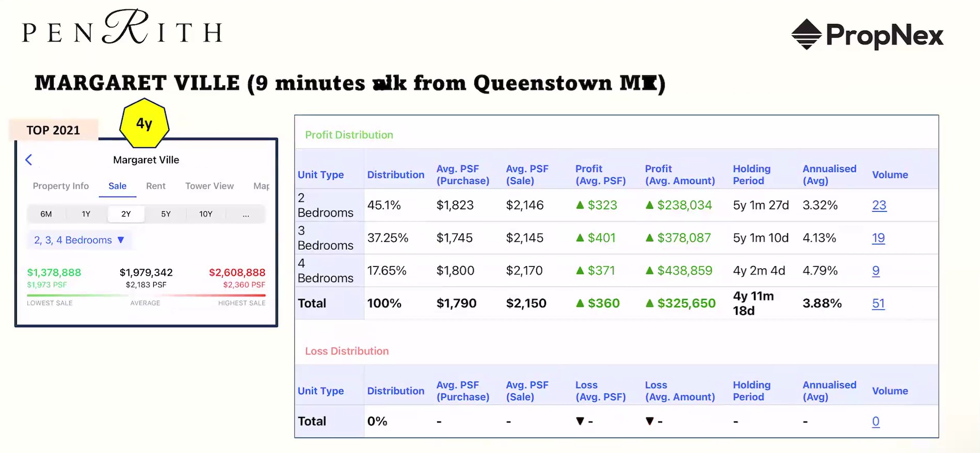
Task: Open the 2, 3, 4 Bedrooms dropdown
Action: 79,240
